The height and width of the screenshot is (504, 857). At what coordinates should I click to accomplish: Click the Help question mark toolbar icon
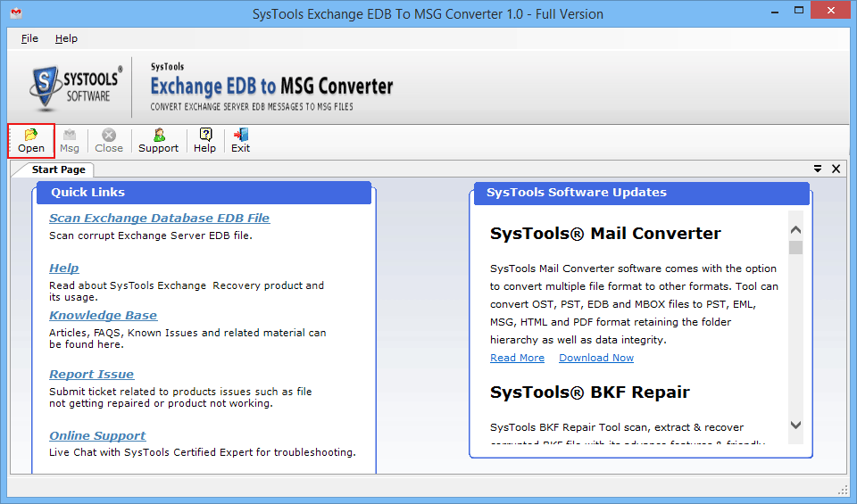205,140
